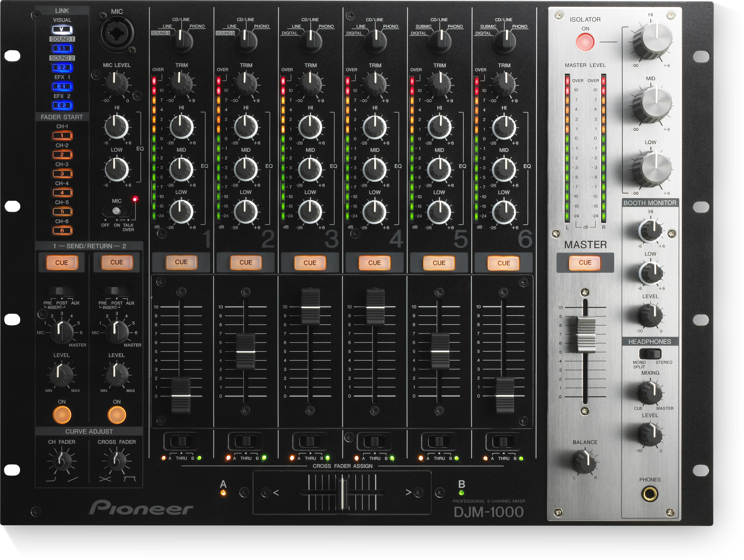Viewport: 744px width, 560px height.
Task: Switch channel 2 crossfader assign A/THRU/B
Action: [x=246, y=441]
